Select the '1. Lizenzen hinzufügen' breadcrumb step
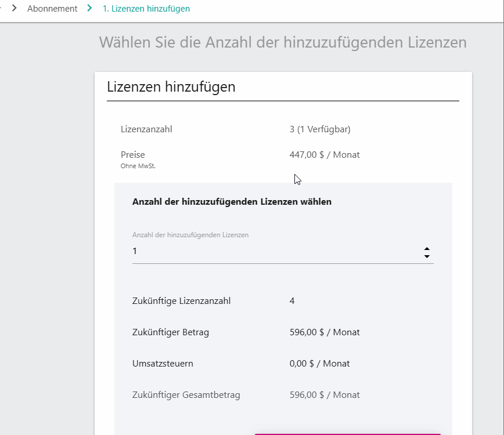 146,9
